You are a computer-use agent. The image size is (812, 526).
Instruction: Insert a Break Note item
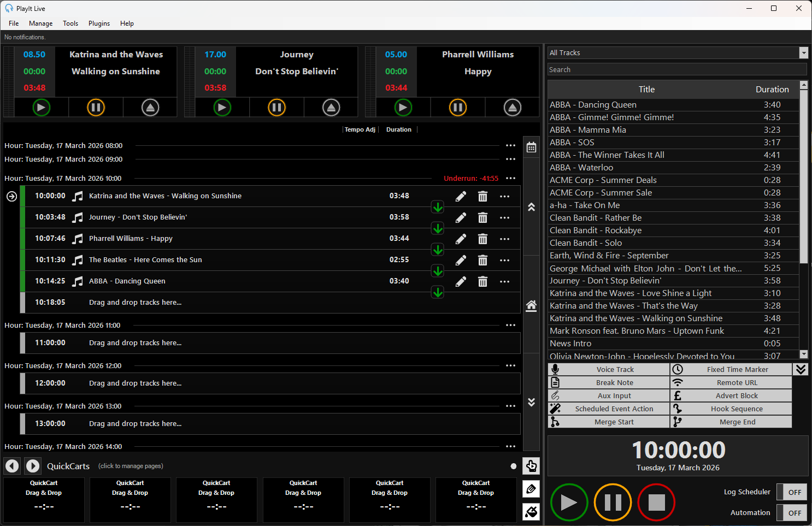click(x=609, y=383)
